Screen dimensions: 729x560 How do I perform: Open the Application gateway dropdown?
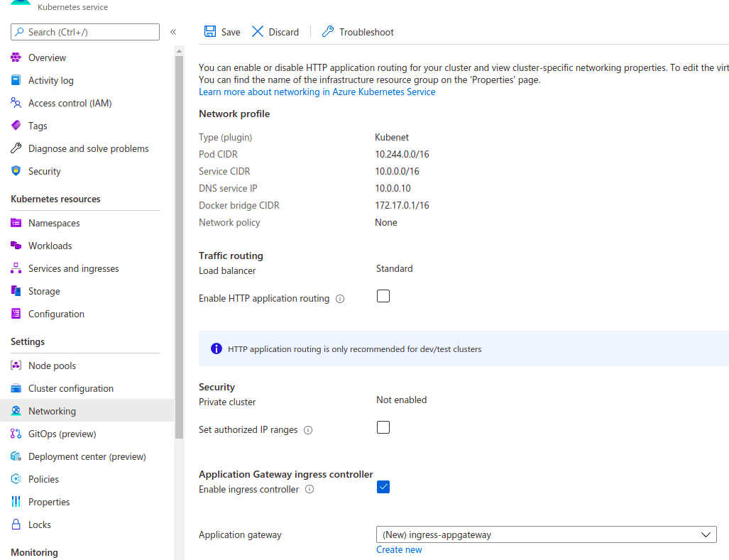tap(547, 534)
